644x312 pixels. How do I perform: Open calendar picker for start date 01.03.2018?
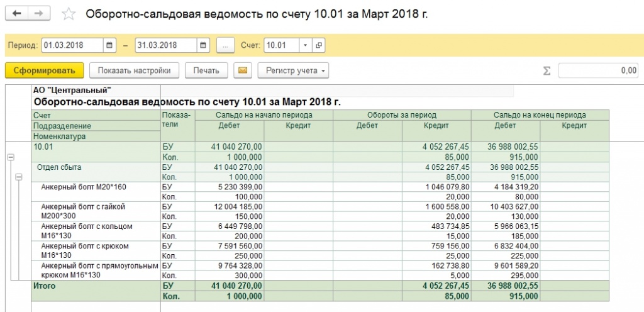click(110, 45)
